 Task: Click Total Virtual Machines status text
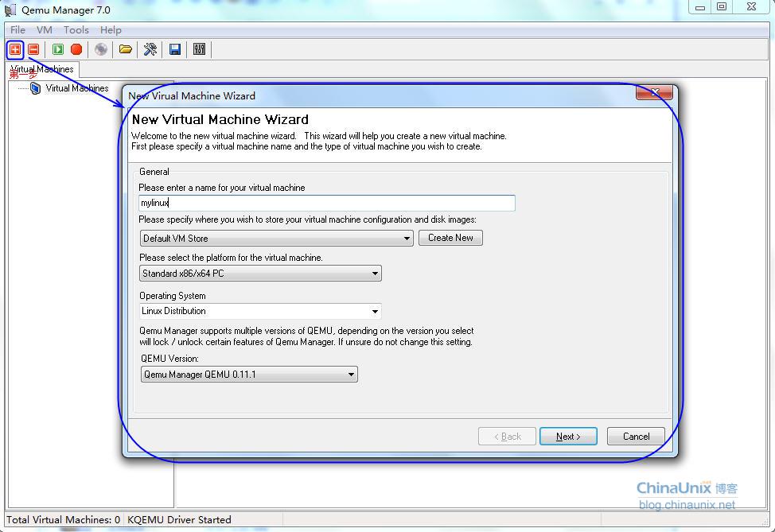(x=64, y=519)
